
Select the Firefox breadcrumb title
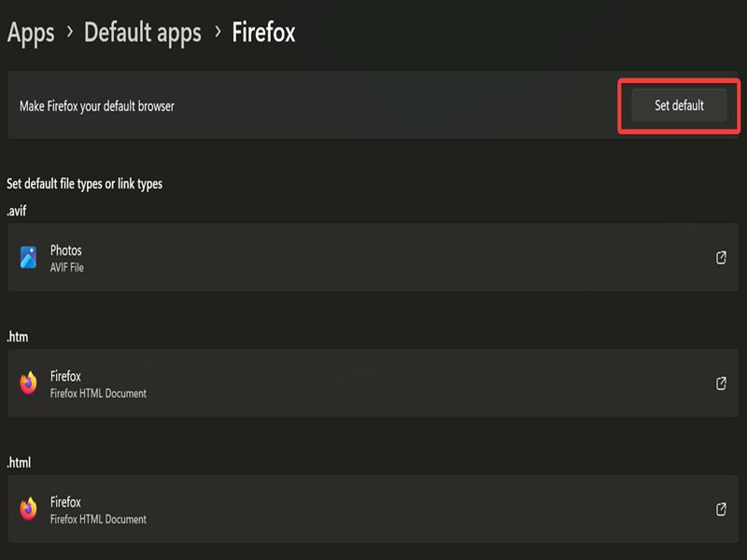point(263,34)
